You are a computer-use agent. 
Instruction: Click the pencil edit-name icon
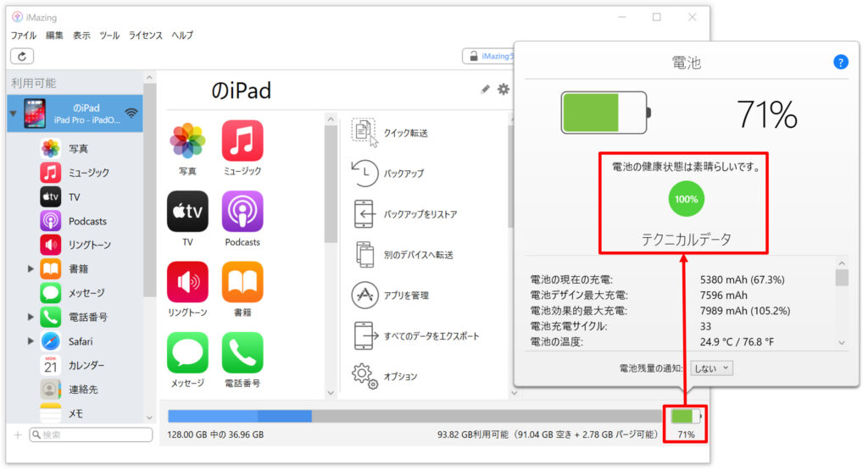tap(485, 89)
